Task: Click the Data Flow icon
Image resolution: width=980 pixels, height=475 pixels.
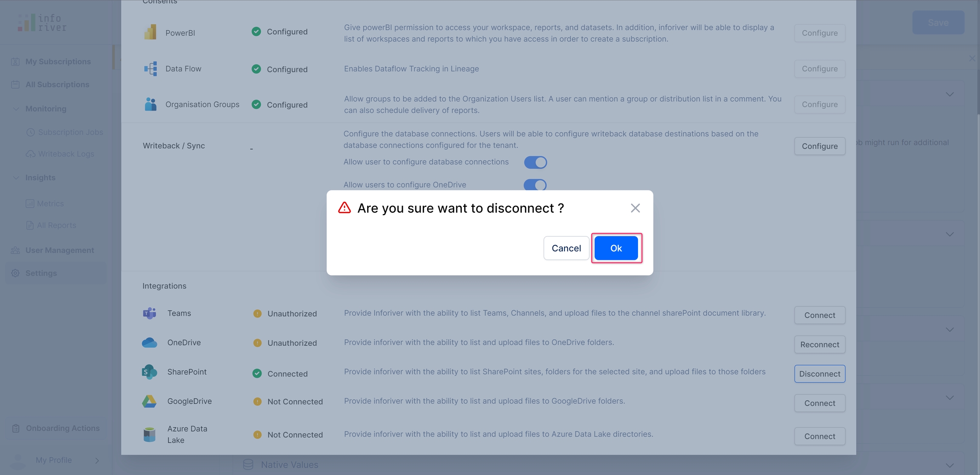Action: pyautogui.click(x=150, y=68)
